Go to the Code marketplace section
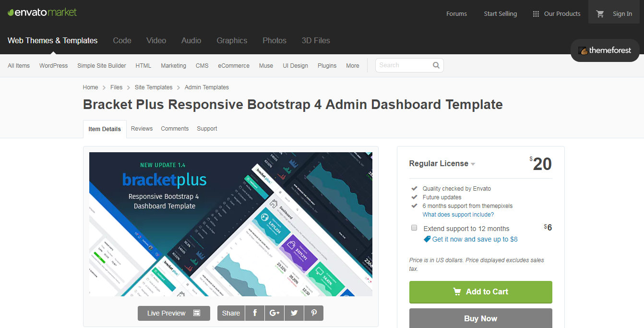The image size is (644, 328). click(x=122, y=41)
